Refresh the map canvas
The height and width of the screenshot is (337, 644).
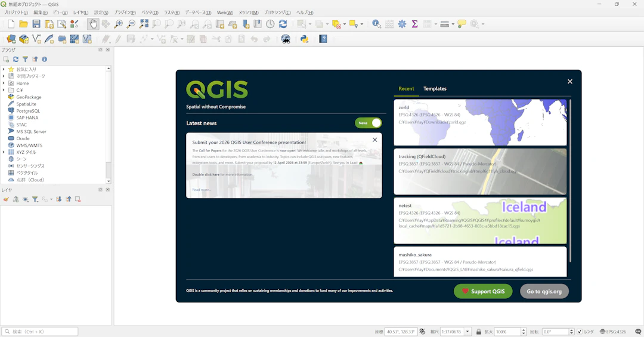283,24
